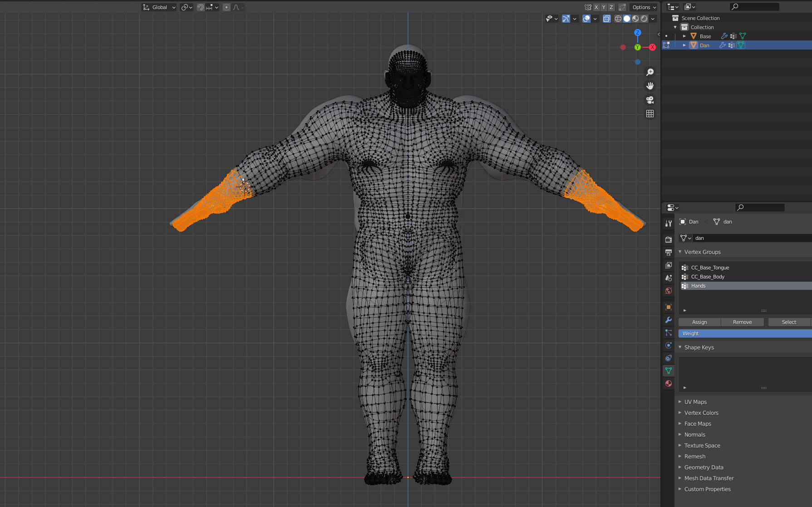The width and height of the screenshot is (812, 507).
Task: Toggle X-ray view in viewport header
Action: click(607, 19)
